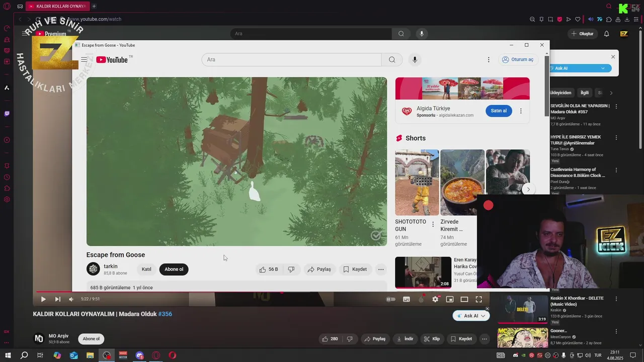Enable miniplayer in background player
644x362 pixels.
pyautogui.click(x=450, y=299)
